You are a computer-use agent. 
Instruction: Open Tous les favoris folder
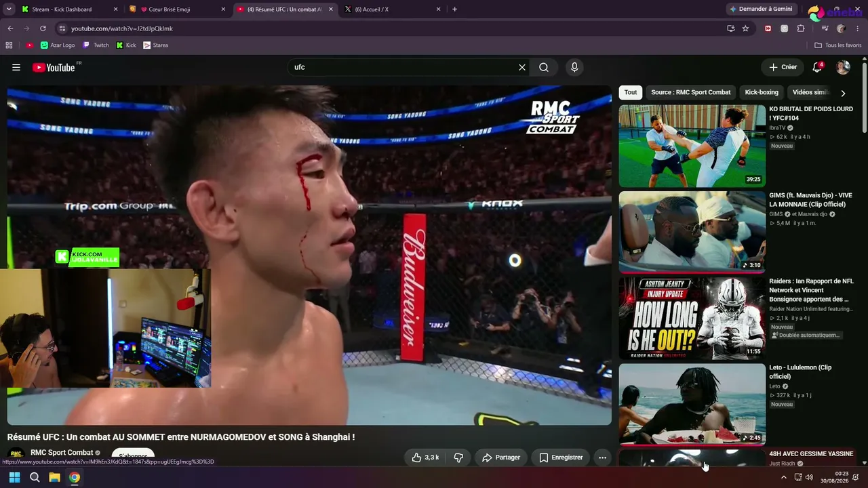(x=838, y=45)
